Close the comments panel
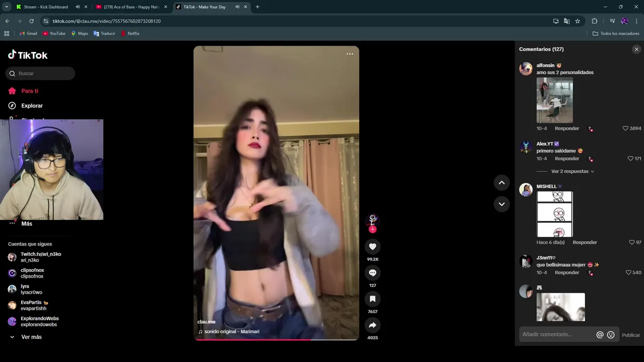The image size is (644, 362). click(x=636, y=49)
